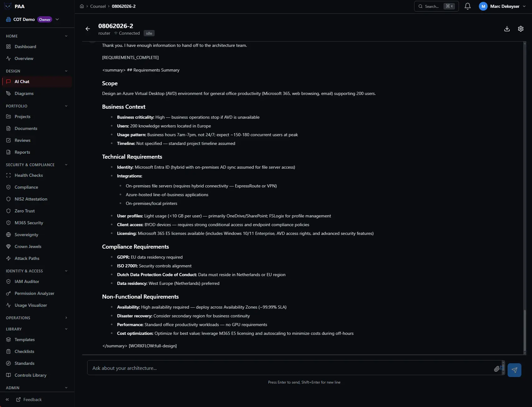The image size is (532, 407).
Task: Click the Search box in the header
Action: pos(436,6)
